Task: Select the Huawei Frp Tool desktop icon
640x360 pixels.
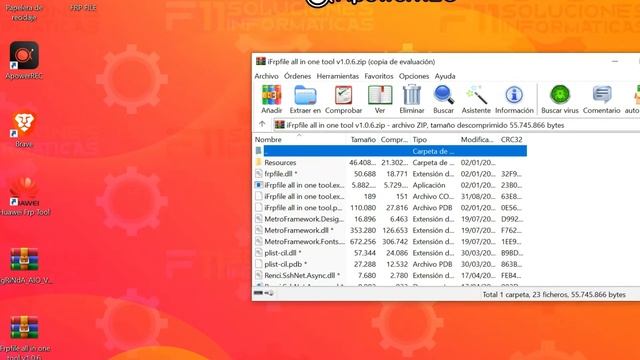Action: click(24, 196)
